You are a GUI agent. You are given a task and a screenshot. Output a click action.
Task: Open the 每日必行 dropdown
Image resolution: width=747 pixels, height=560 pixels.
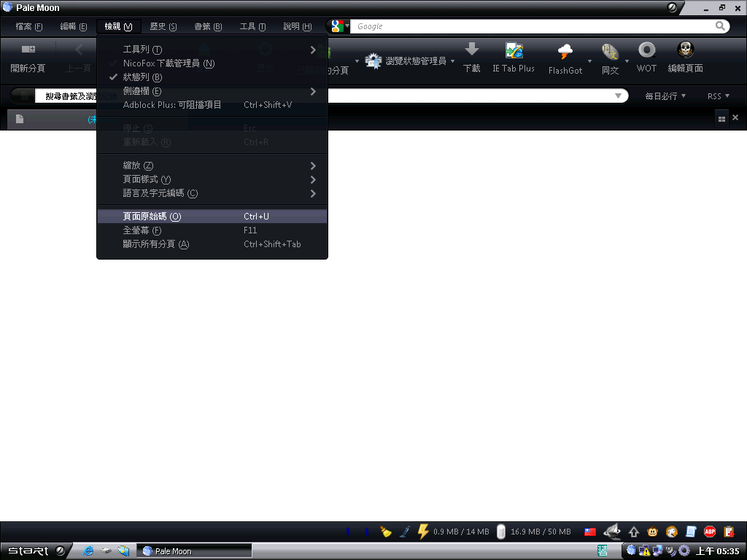[665, 96]
